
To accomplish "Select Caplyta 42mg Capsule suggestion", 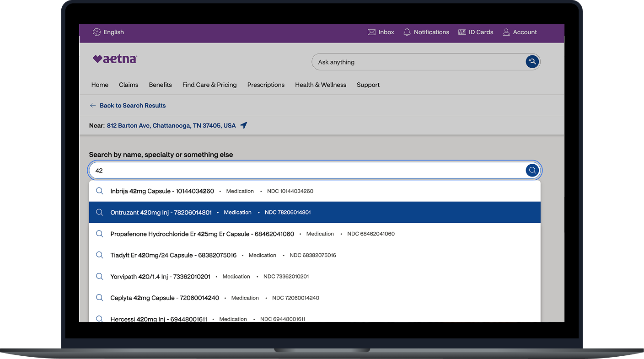I will 315,298.
